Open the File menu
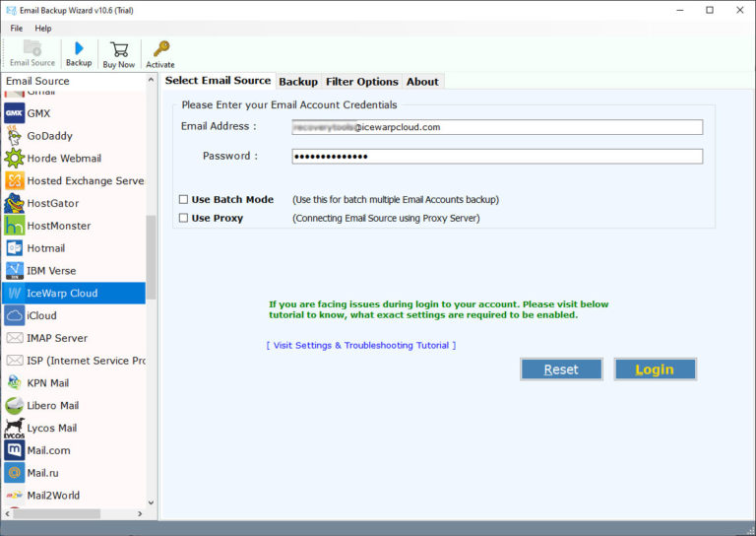756x536 pixels. tap(17, 29)
